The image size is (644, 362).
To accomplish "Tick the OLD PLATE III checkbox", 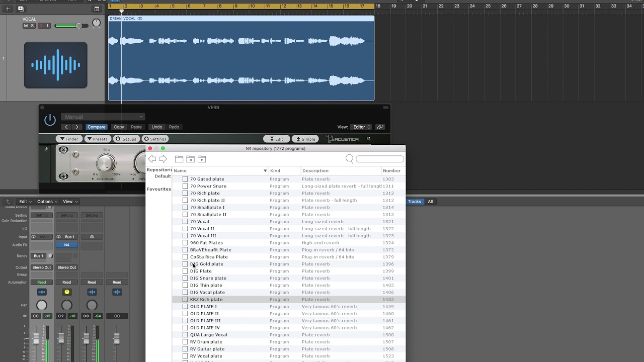I will click(185, 321).
